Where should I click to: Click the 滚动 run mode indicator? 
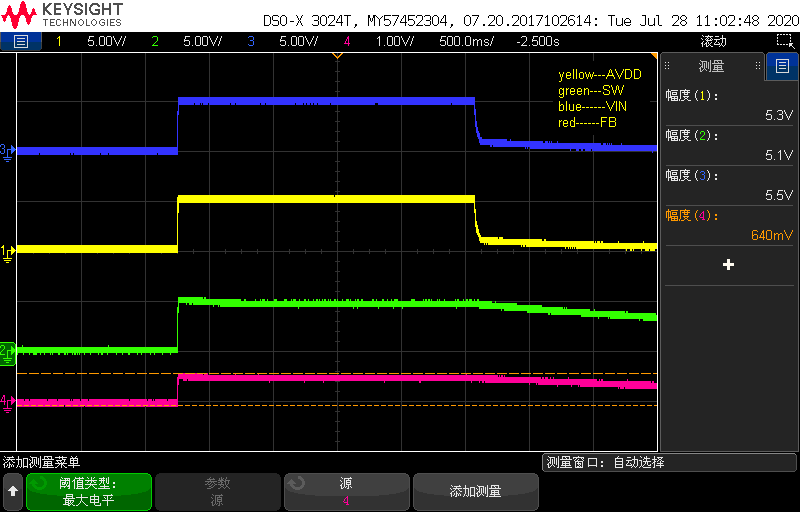(713, 41)
